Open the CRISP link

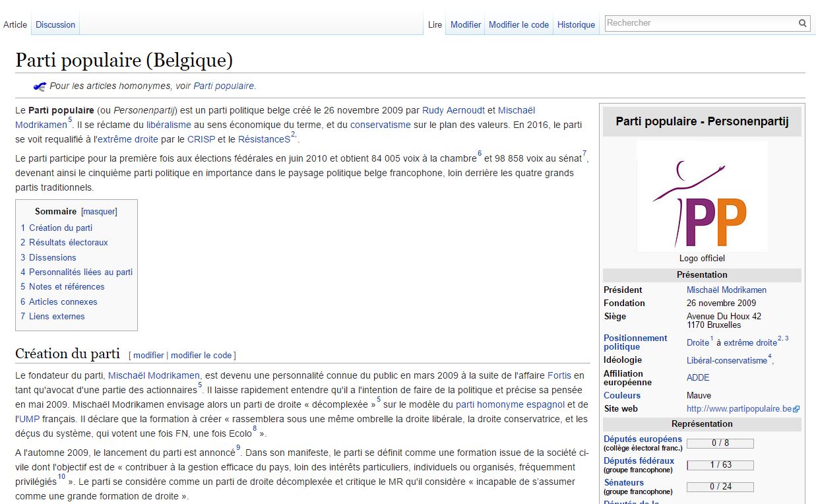tap(201, 140)
